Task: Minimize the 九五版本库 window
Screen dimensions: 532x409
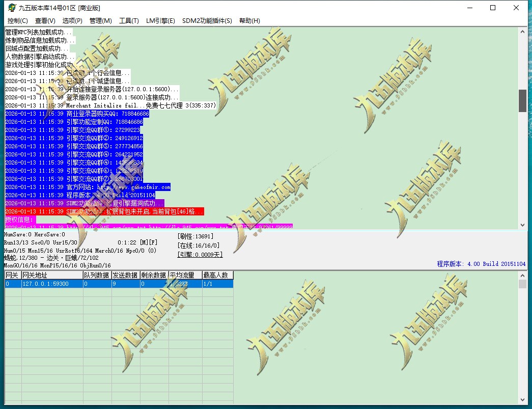Action: (x=470, y=8)
